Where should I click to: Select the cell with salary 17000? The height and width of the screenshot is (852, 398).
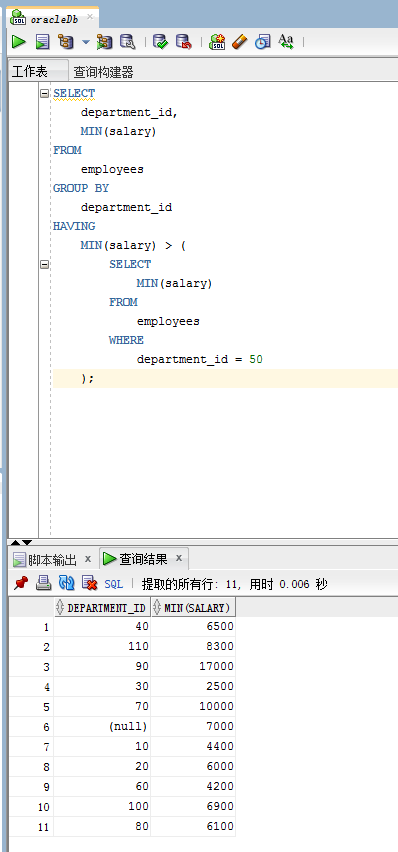click(x=193, y=667)
